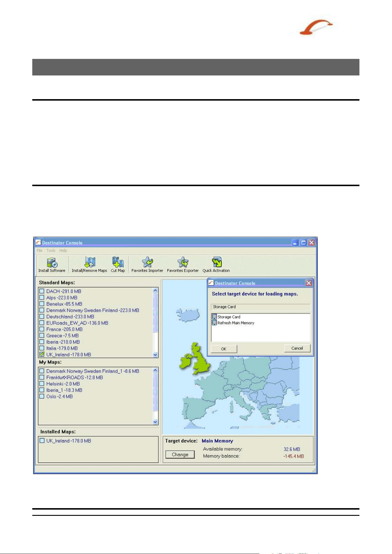Tick the DACH -291.0 MB checkbox
Image resolution: width=392 pixels, height=554 pixels.
coord(42,291)
